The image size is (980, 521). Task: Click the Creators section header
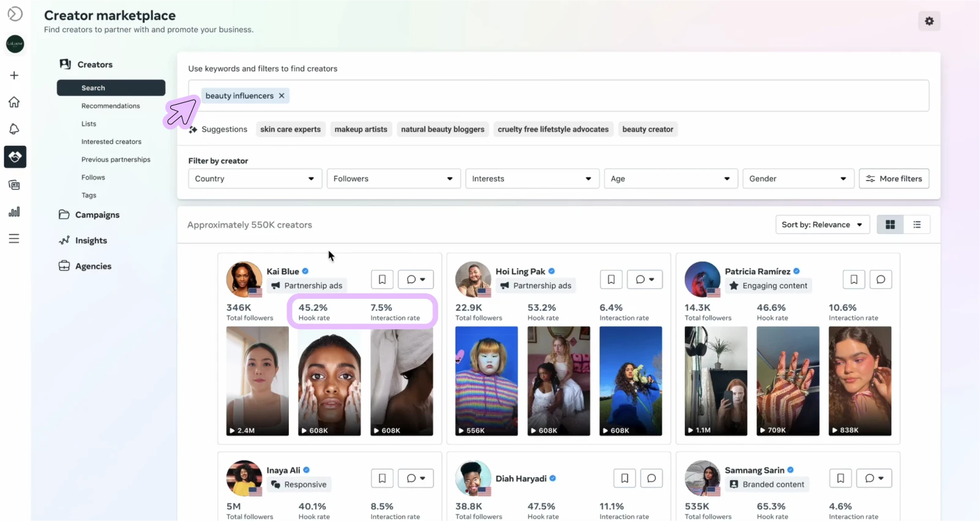tap(86, 64)
